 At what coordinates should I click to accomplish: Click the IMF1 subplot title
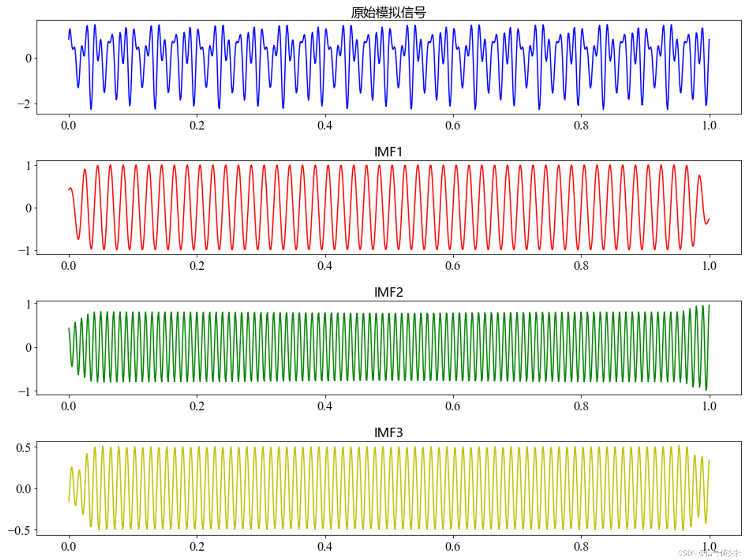[388, 152]
